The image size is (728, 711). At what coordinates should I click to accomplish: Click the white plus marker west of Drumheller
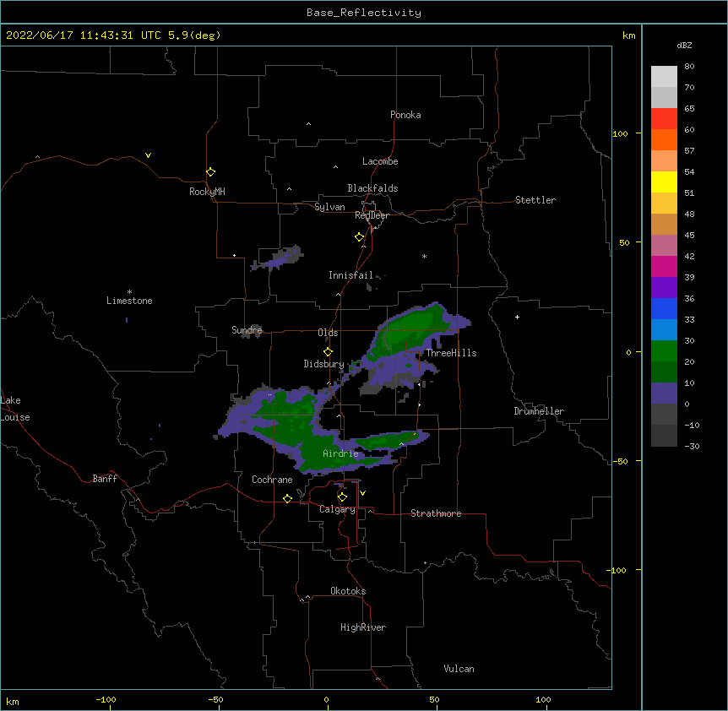coord(517,317)
